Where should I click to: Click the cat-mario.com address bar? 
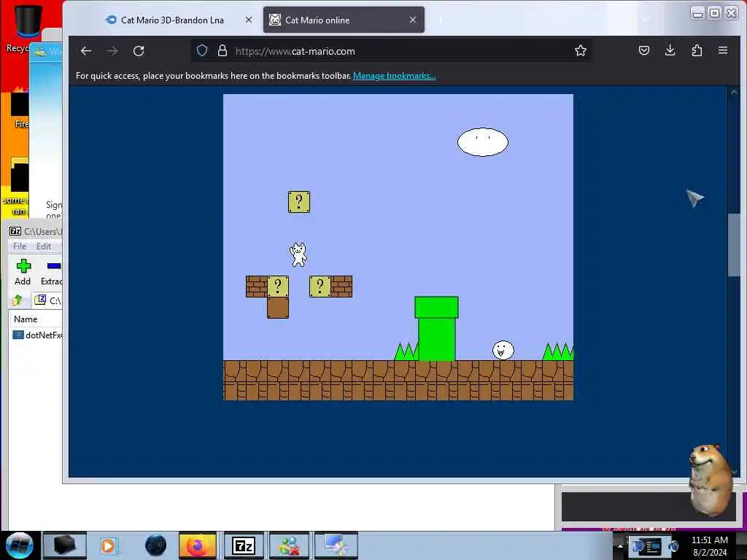point(391,51)
